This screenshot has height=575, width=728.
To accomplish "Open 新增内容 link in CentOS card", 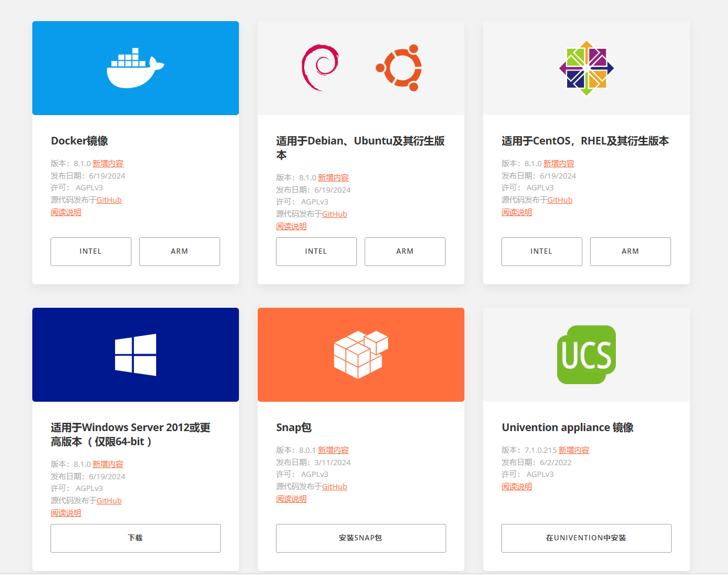I will 559,163.
